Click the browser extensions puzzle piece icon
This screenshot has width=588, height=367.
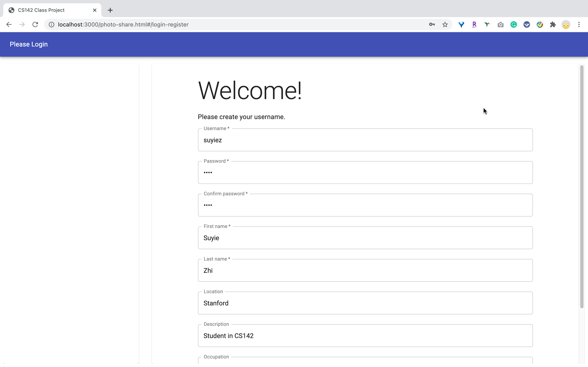tap(553, 24)
